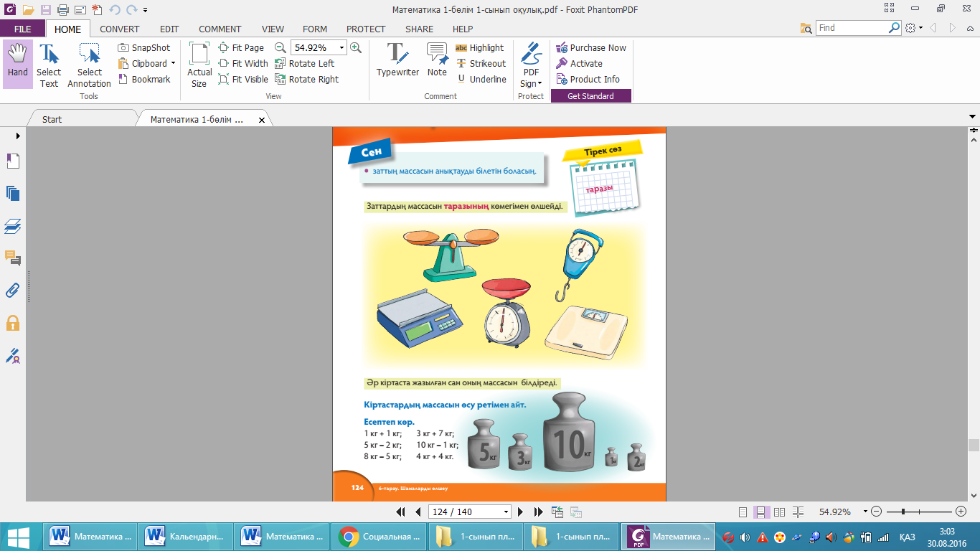Toggle the Strikeout markup tool
980x551 pixels.
pyautogui.click(x=481, y=64)
